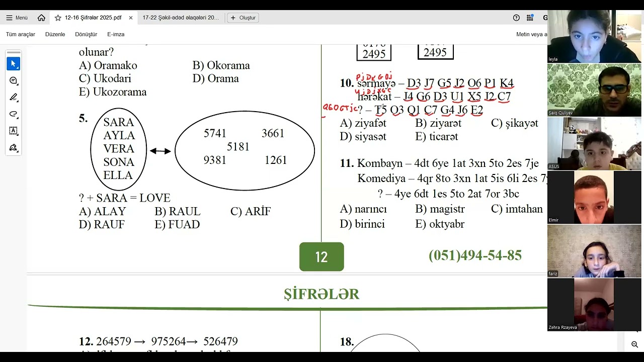Screen dimensions: 644x362
Task: Click answer D) Orama
Action: click(215, 78)
